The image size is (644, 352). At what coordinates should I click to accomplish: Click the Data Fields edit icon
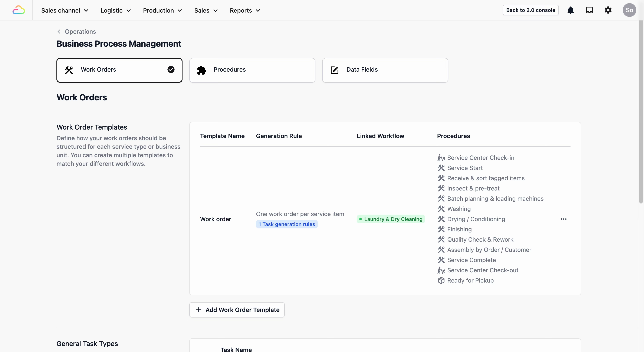coord(335,70)
